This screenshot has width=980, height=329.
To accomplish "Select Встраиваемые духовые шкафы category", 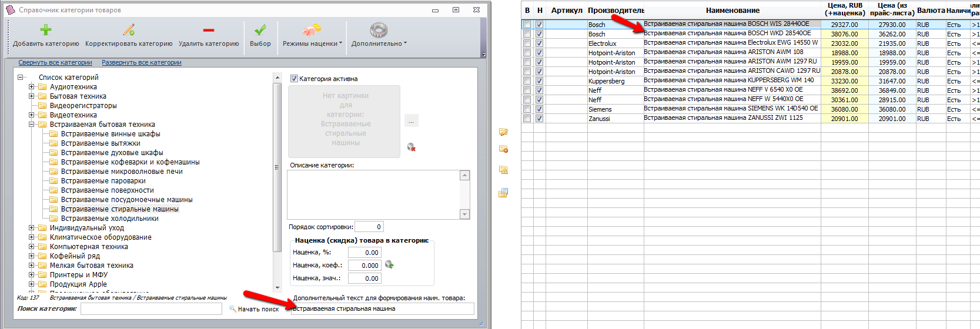I will [x=112, y=153].
